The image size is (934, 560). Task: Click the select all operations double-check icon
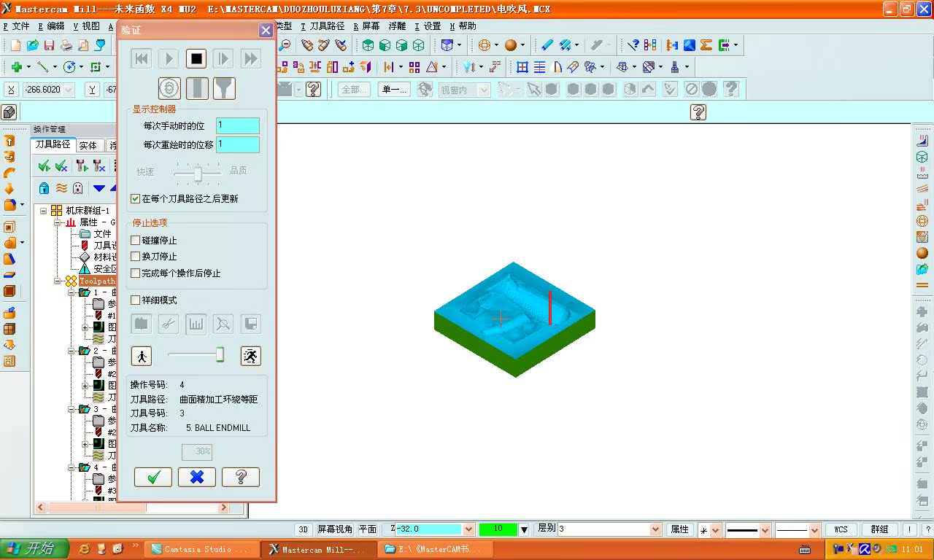(44, 166)
